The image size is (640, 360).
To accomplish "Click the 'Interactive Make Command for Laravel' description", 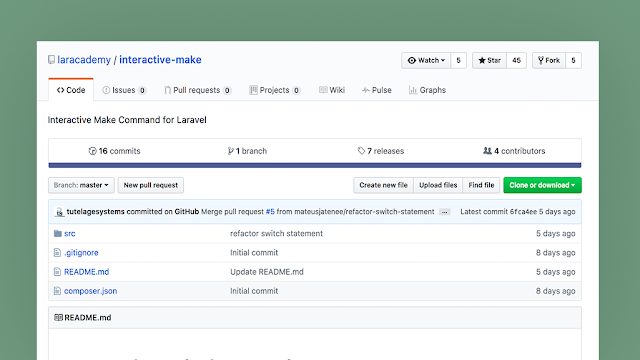I will click(x=127, y=120).
